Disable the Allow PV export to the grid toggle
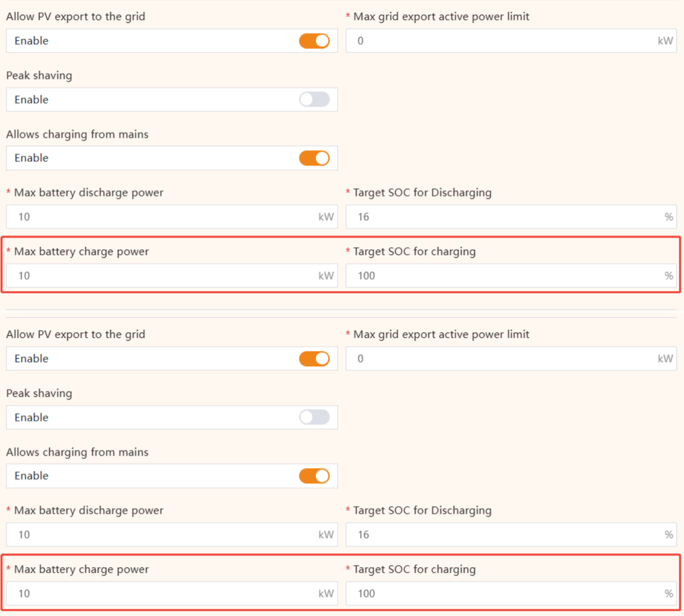Image resolution: width=684 pixels, height=616 pixels. (x=314, y=40)
